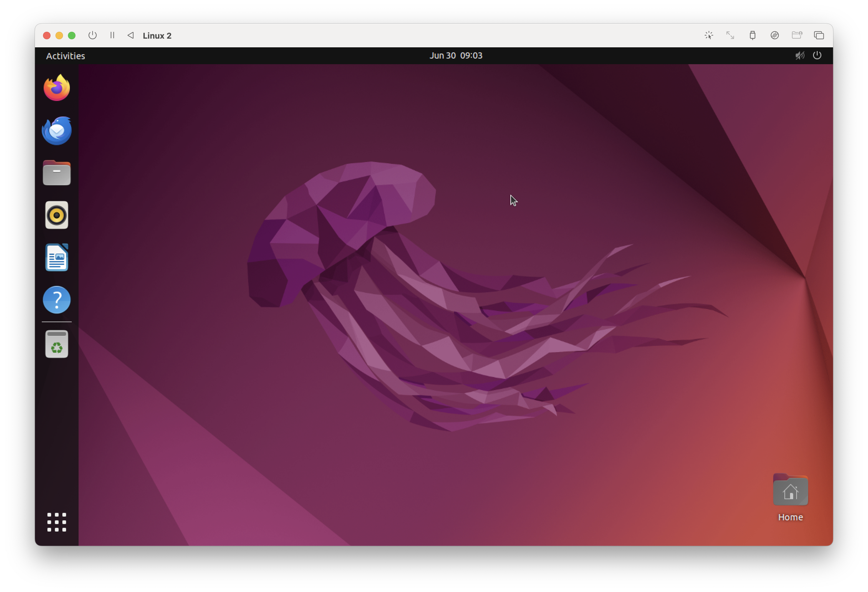Open Firefox from the dock

pyautogui.click(x=57, y=88)
